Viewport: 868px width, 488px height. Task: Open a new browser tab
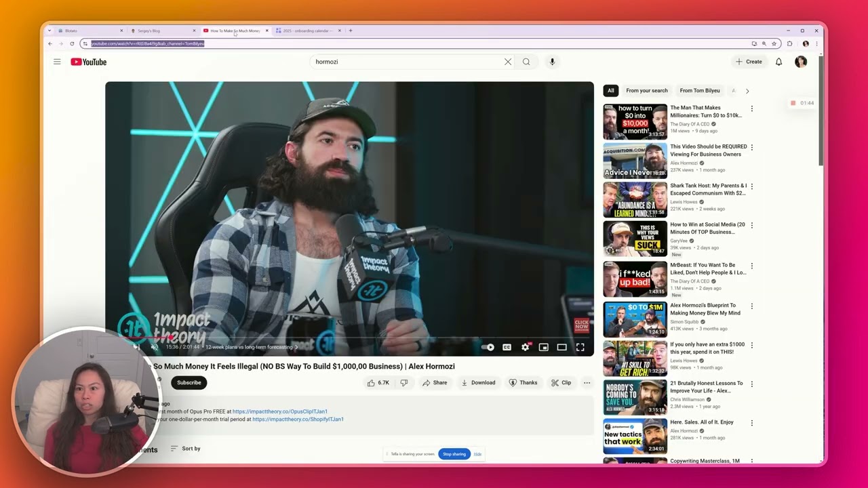click(x=350, y=30)
